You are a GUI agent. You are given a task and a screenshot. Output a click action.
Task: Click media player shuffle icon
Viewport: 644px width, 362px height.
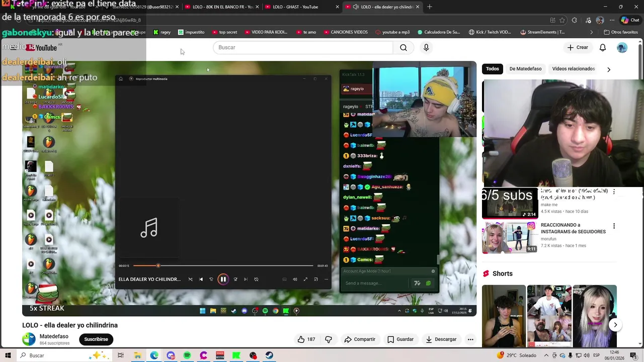[x=190, y=280]
